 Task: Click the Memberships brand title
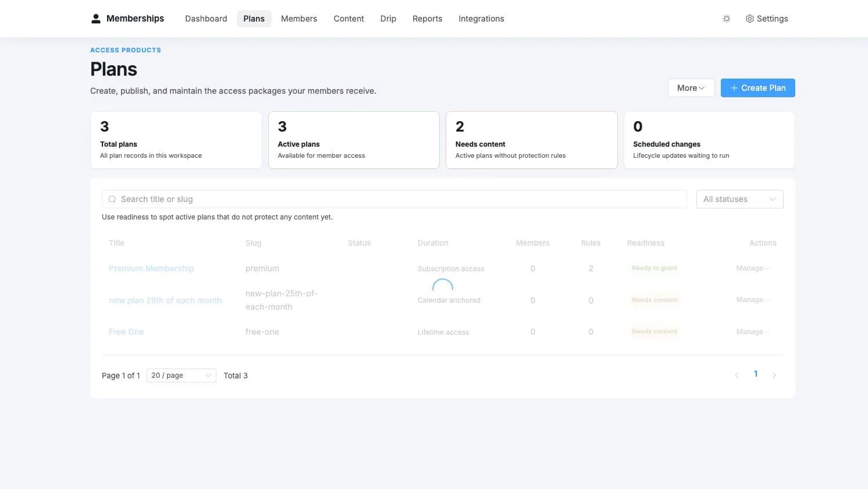tap(135, 19)
